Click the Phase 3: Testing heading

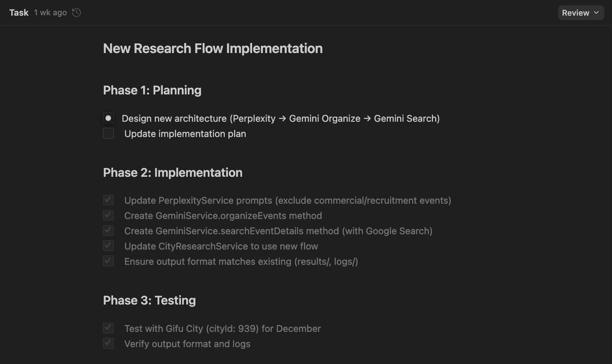click(149, 301)
